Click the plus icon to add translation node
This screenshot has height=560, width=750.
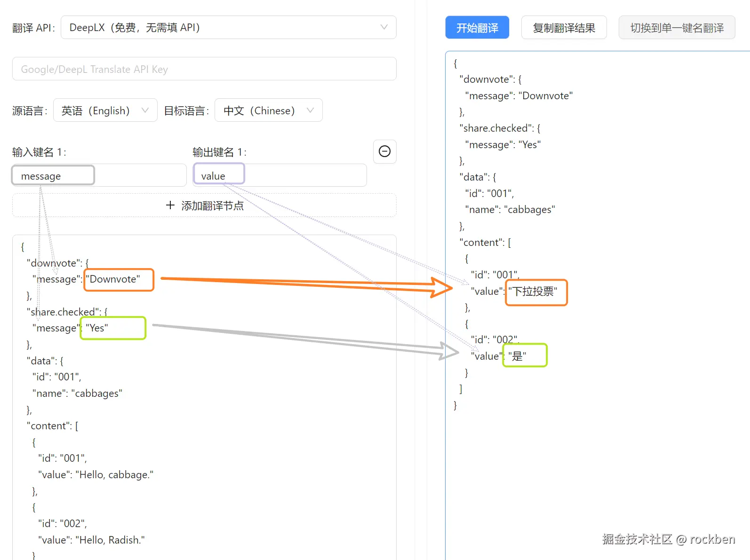coord(170,205)
